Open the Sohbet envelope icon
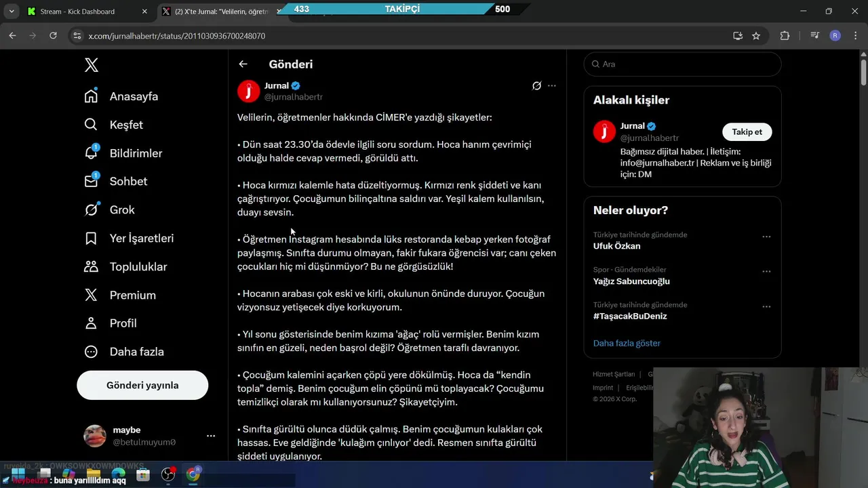 (x=91, y=181)
